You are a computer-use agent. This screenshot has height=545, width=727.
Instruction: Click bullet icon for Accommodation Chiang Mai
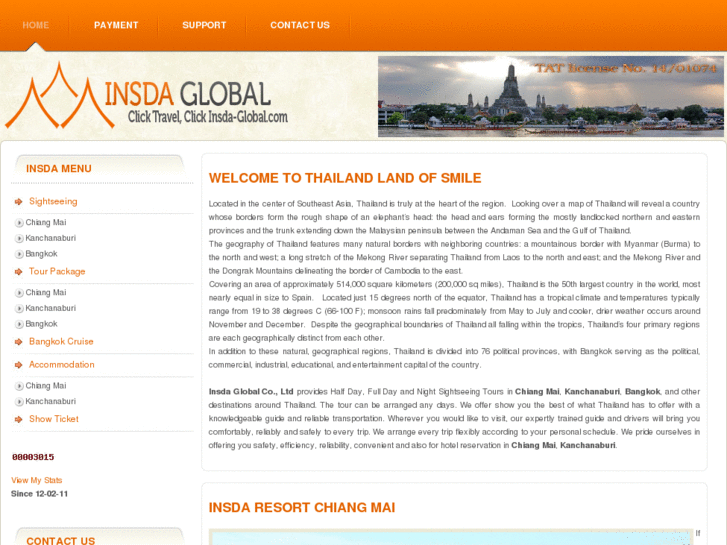pos(19,386)
